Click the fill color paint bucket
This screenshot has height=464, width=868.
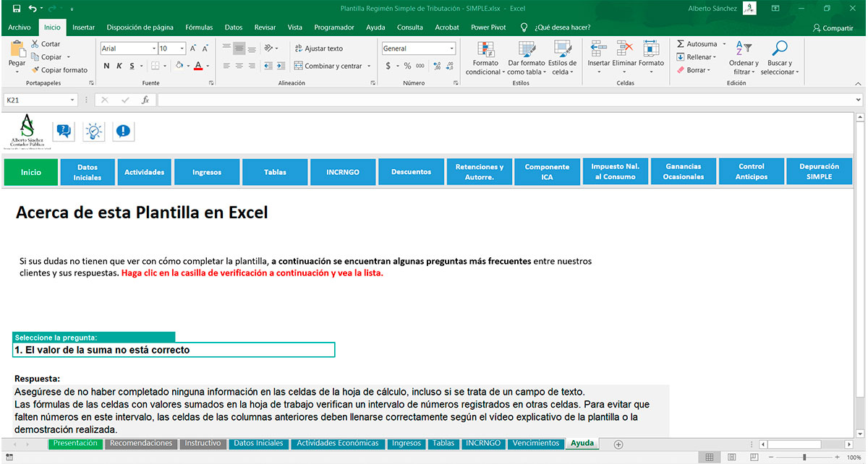coord(179,66)
